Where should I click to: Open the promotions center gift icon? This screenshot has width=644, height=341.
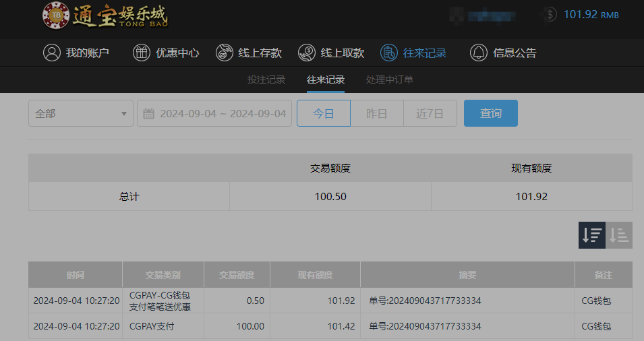[141, 53]
